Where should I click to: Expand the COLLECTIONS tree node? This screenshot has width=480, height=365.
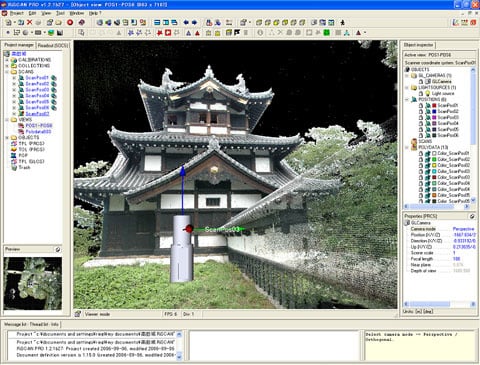(7, 66)
